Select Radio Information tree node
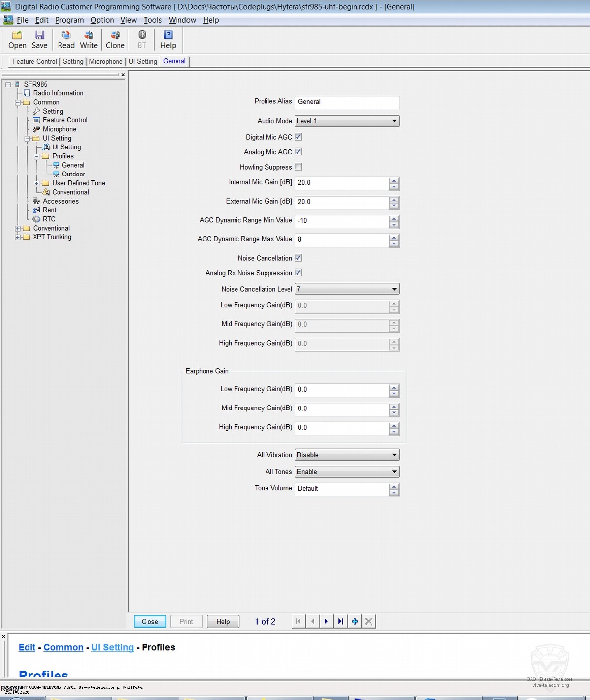Viewport: 590px width, 700px height. point(58,93)
